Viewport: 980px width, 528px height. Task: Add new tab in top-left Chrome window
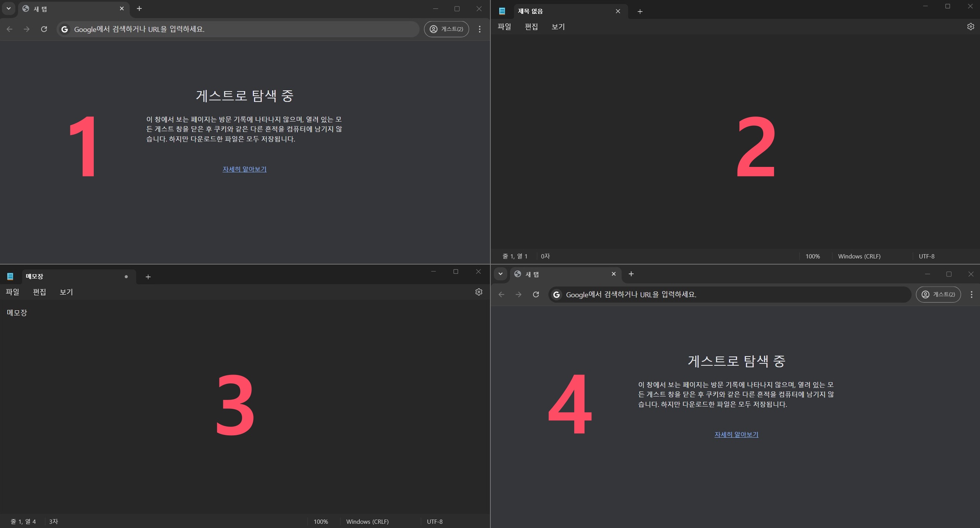[139, 8]
